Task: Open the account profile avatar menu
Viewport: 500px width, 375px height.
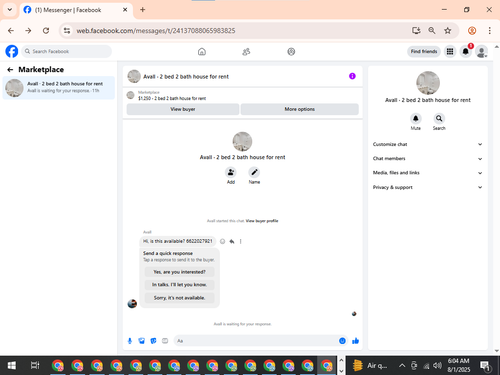Action: (x=481, y=51)
